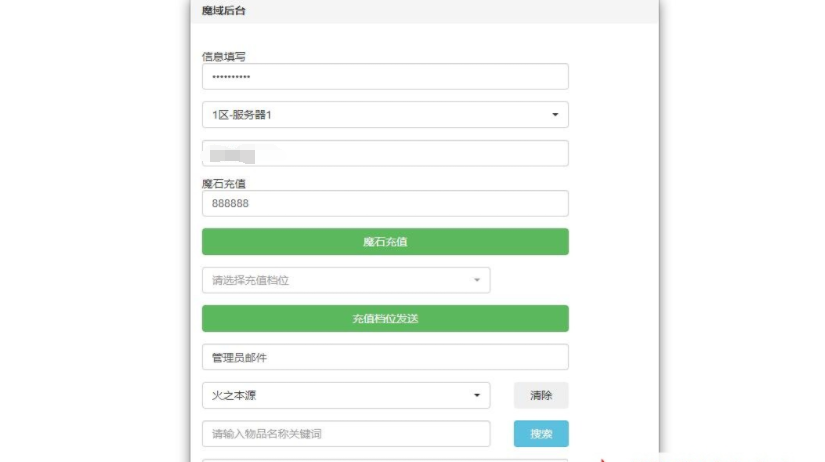Click the input field containing 888888

pos(385,204)
